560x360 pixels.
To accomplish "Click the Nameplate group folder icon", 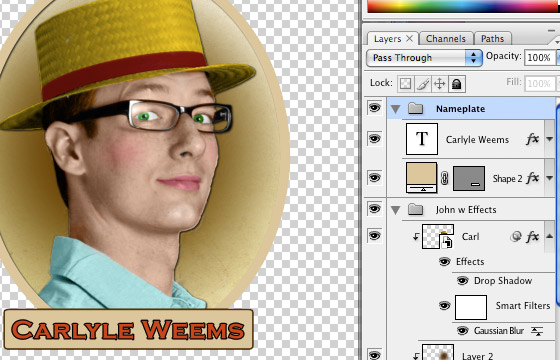I will (x=415, y=108).
